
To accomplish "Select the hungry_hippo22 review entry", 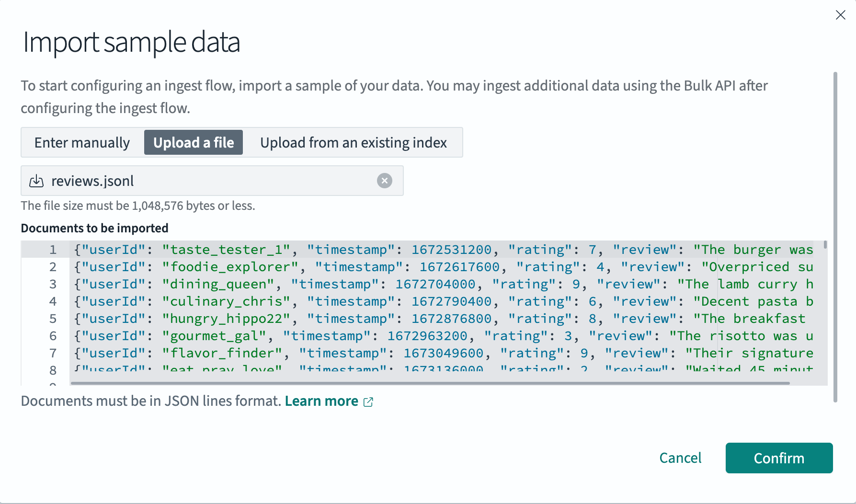I will click(335, 318).
